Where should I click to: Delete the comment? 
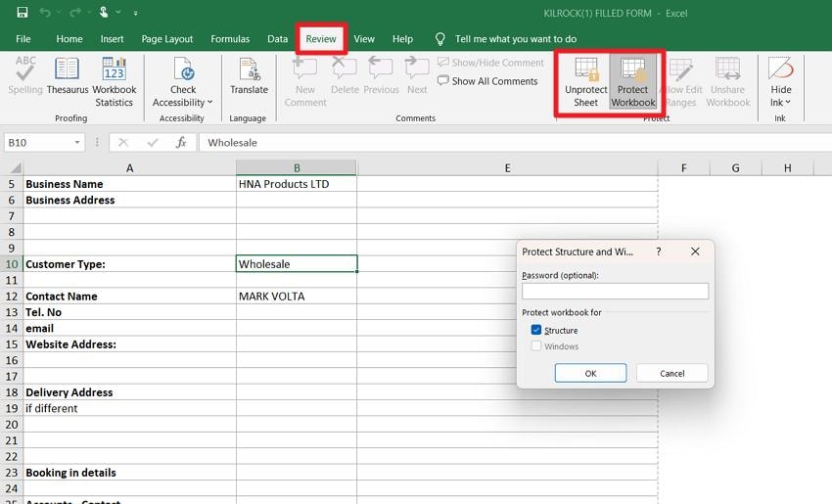(x=345, y=76)
